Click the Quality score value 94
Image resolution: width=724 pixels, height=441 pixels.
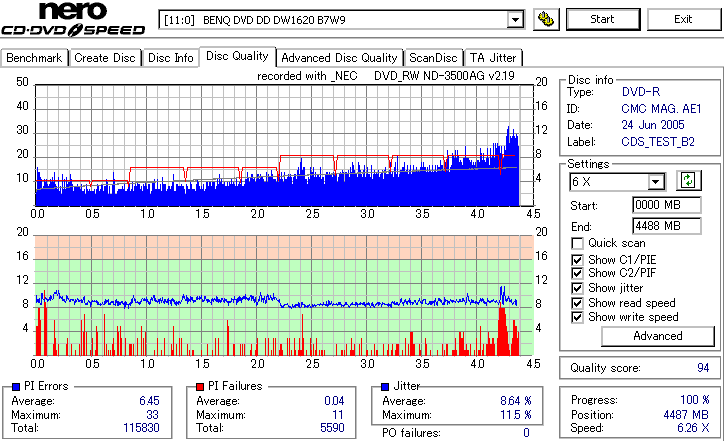tap(703, 368)
